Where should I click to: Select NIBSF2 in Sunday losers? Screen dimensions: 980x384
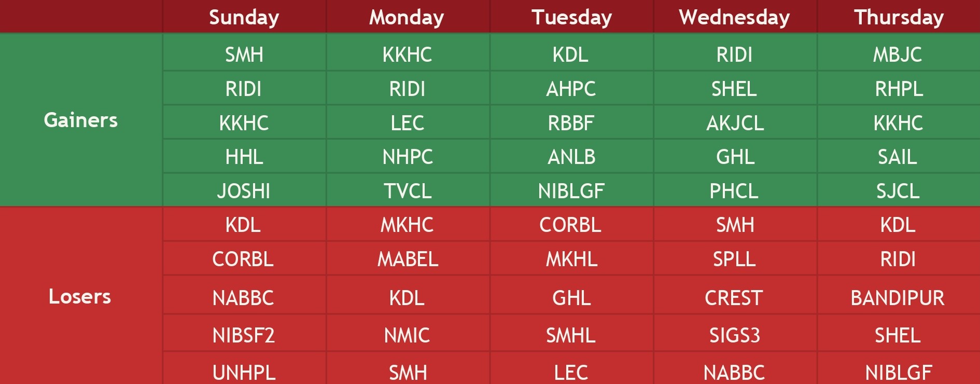[243, 335]
